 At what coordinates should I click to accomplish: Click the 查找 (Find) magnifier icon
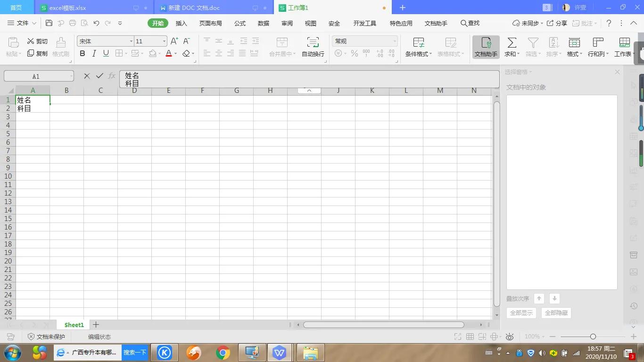click(464, 23)
